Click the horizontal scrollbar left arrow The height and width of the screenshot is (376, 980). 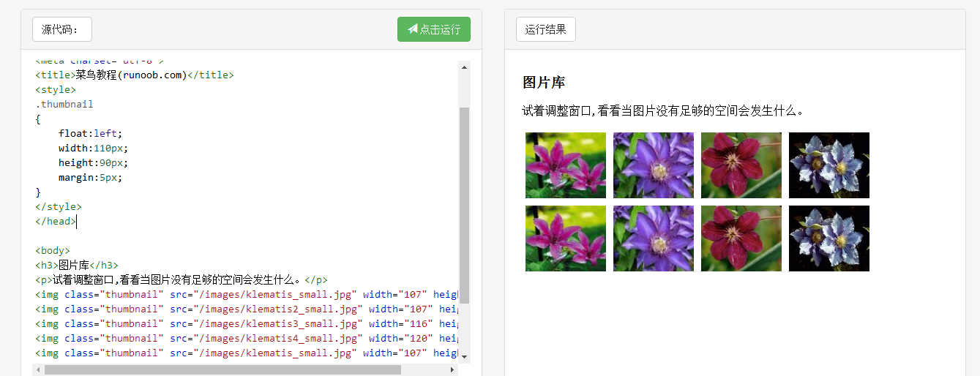pos(38,369)
